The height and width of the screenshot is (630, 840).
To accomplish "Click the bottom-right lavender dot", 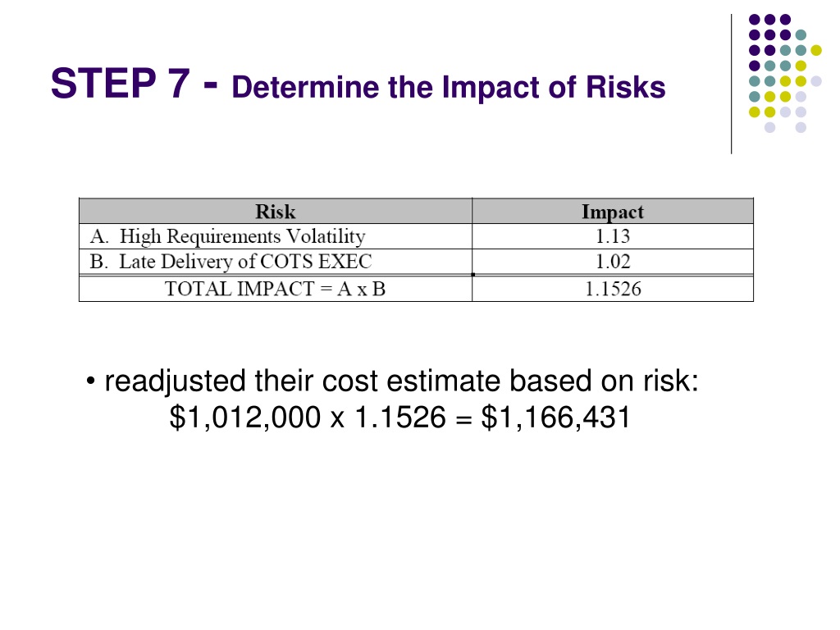I will coord(801,127).
